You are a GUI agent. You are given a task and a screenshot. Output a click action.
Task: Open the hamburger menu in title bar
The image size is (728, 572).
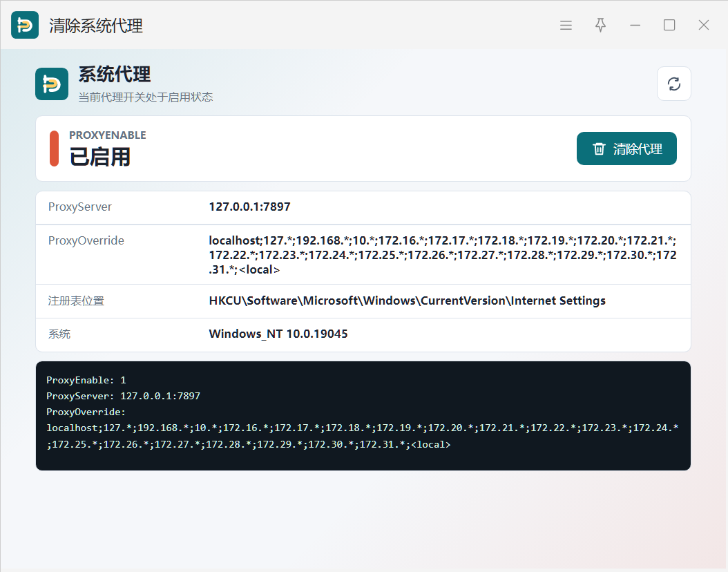point(566,25)
